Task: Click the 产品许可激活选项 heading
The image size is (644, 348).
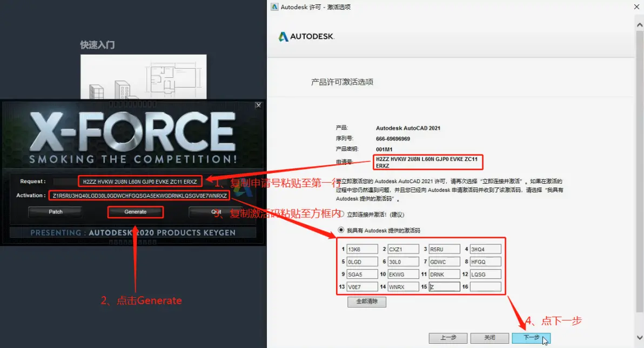Action: click(342, 82)
